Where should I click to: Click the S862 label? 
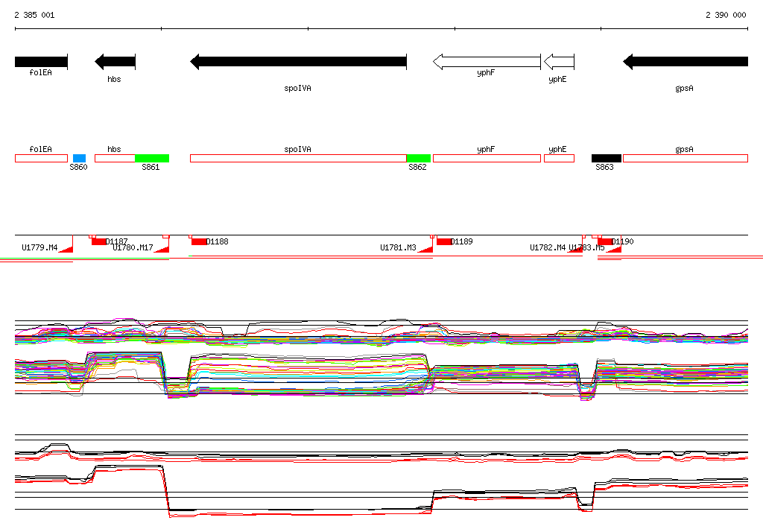point(417,167)
